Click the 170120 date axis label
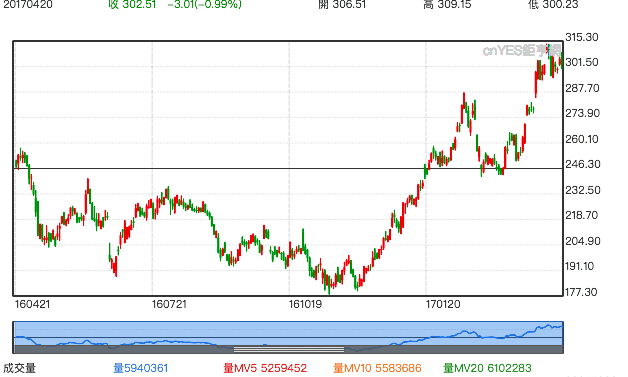The height and width of the screenshot is (377, 628). (443, 304)
